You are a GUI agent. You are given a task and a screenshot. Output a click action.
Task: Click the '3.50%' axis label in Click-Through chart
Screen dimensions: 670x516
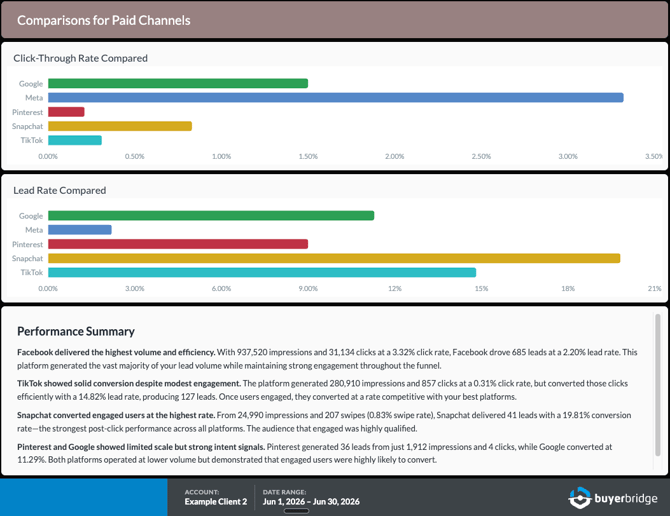click(653, 156)
